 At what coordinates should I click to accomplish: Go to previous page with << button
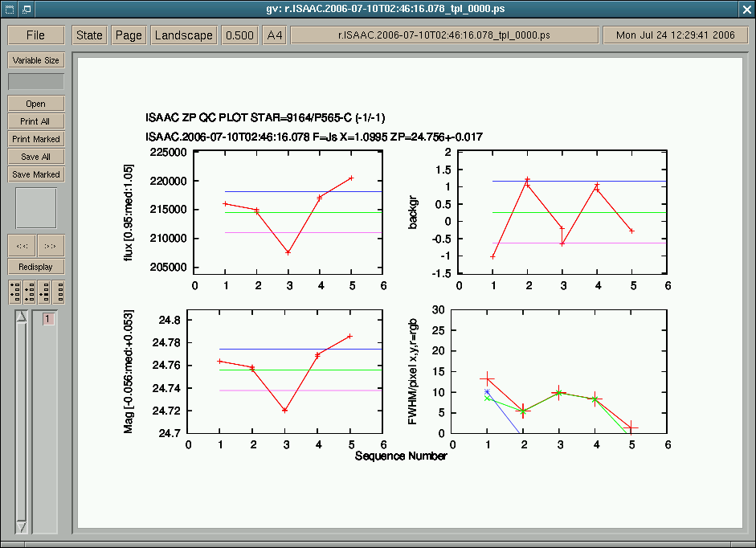[x=22, y=246]
